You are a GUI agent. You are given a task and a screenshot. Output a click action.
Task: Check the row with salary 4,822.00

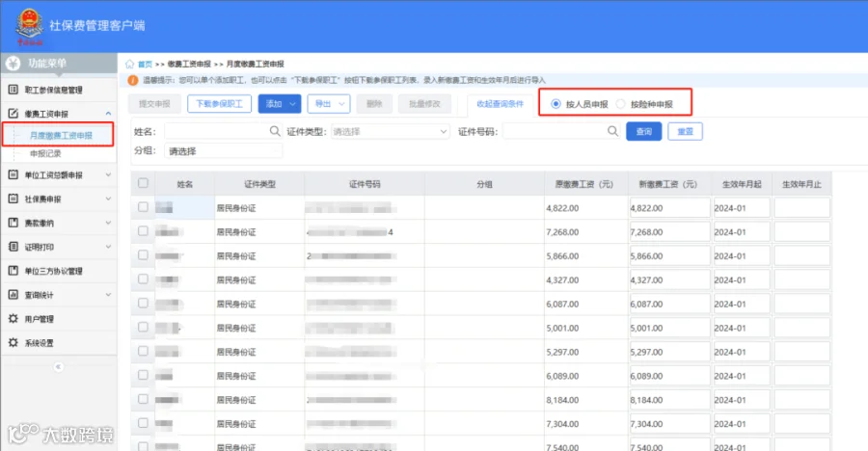click(143, 207)
